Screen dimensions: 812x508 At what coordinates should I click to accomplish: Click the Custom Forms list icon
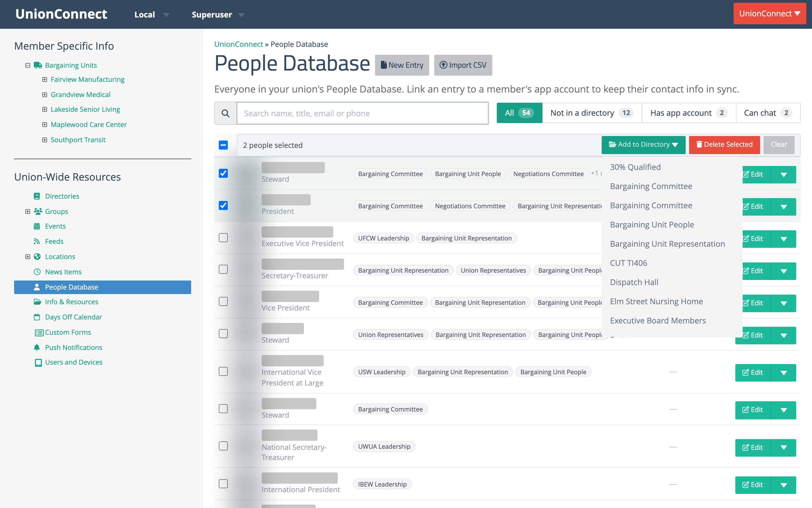pos(39,332)
